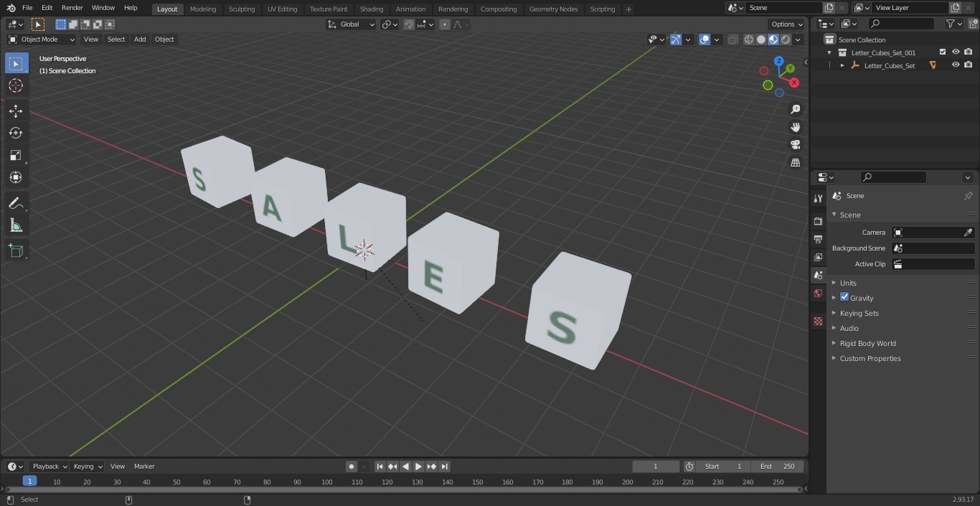Switch to the UV Editing workspace tab
The width and height of the screenshot is (980, 506).
(282, 9)
